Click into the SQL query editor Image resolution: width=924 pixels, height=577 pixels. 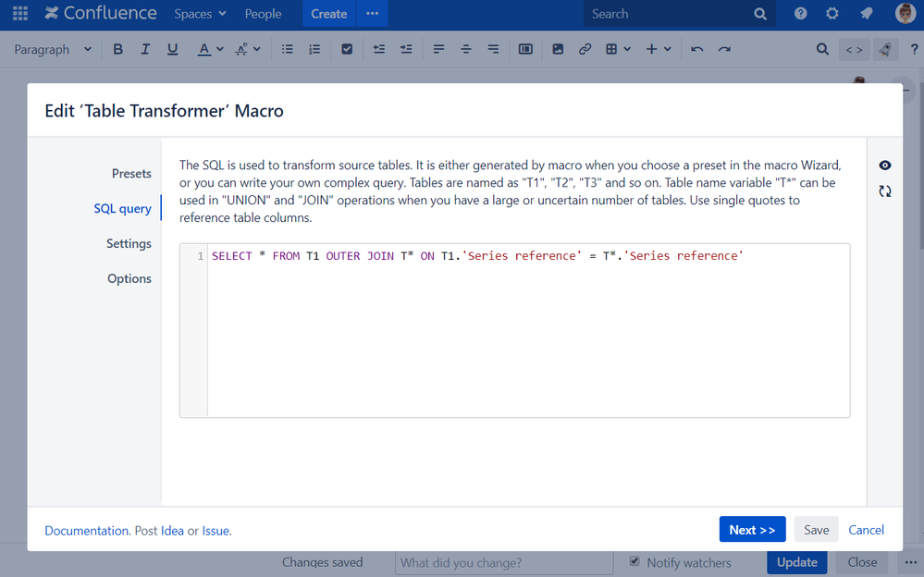(528, 330)
